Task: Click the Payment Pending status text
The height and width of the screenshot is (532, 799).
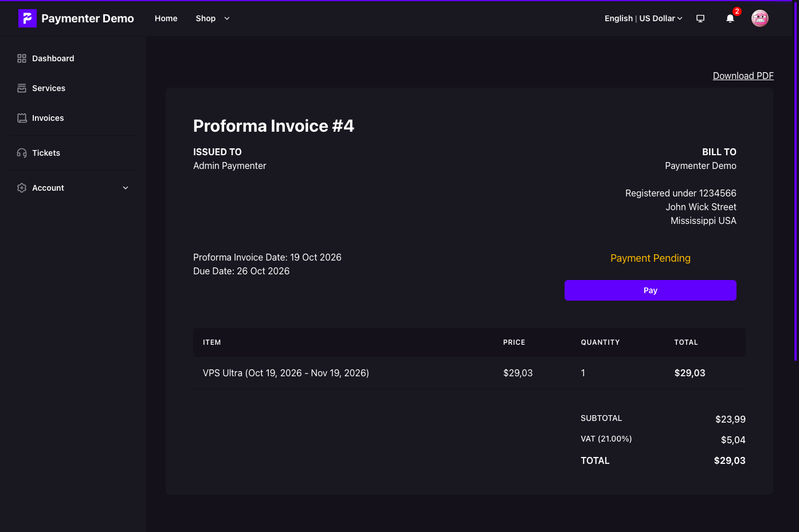Action: coord(651,258)
